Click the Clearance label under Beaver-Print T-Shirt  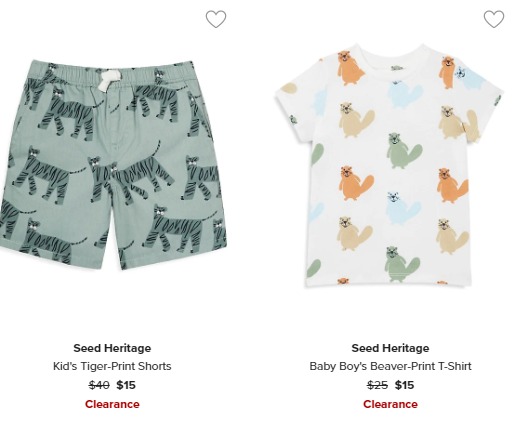[x=390, y=404]
